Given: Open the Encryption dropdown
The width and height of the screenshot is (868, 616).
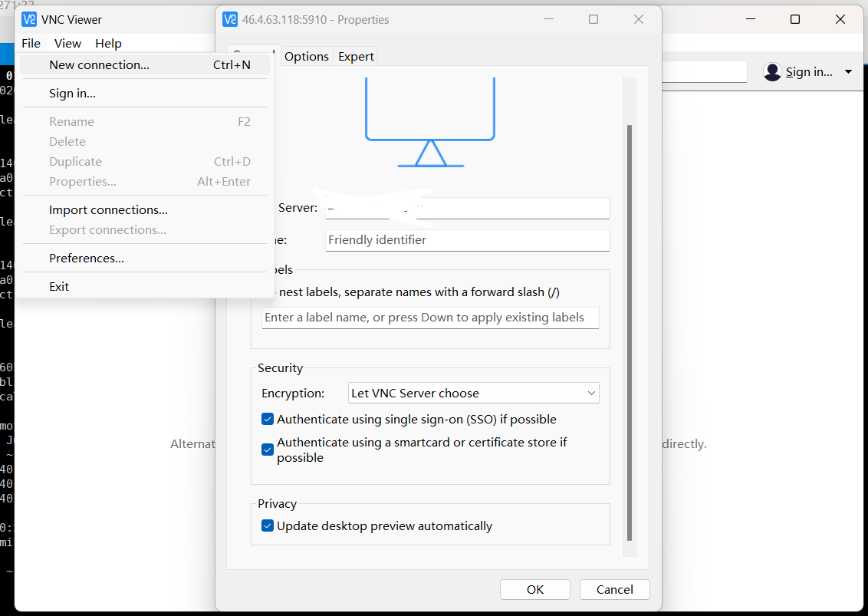Looking at the screenshot, I should coord(473,394).
